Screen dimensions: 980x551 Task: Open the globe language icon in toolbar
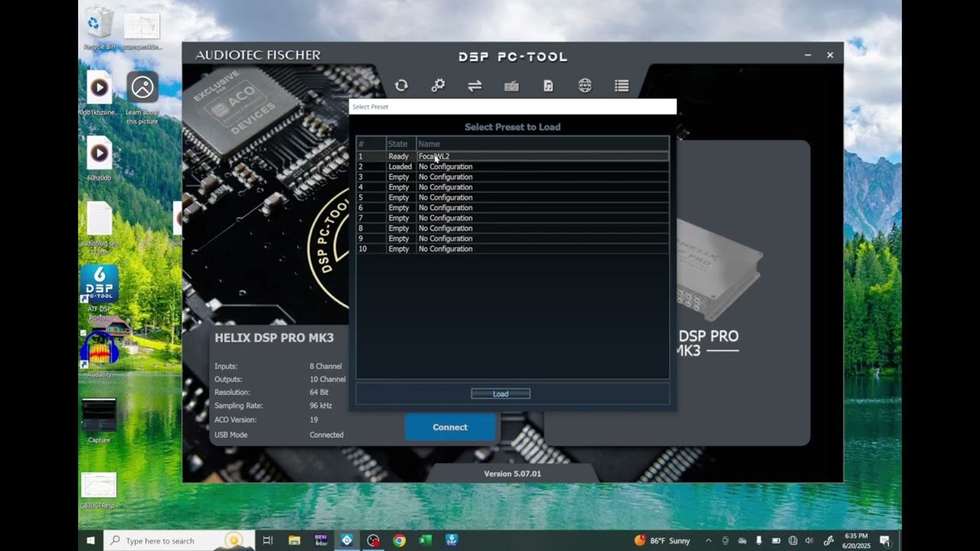click(x=585, y=86)
